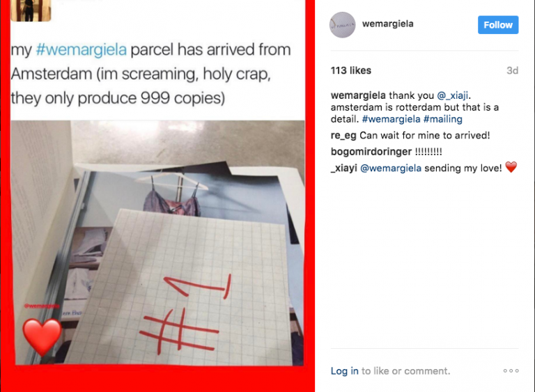Click the @_xiaji mention in the caption

[x=452, y=95]
